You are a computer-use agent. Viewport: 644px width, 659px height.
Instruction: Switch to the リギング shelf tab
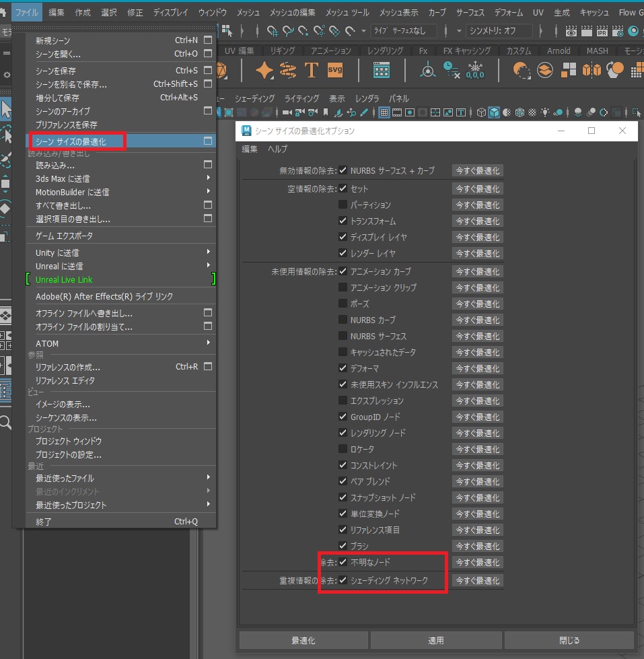(283, 51)
